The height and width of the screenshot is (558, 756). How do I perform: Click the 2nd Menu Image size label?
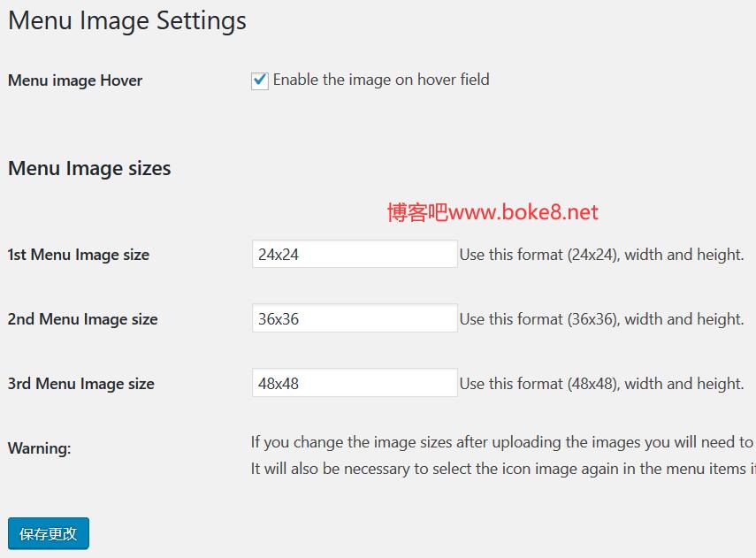tap(83, 319)
